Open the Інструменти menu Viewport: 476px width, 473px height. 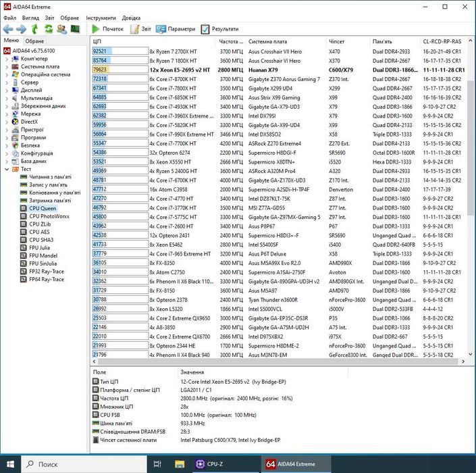(x=100, y=18)
